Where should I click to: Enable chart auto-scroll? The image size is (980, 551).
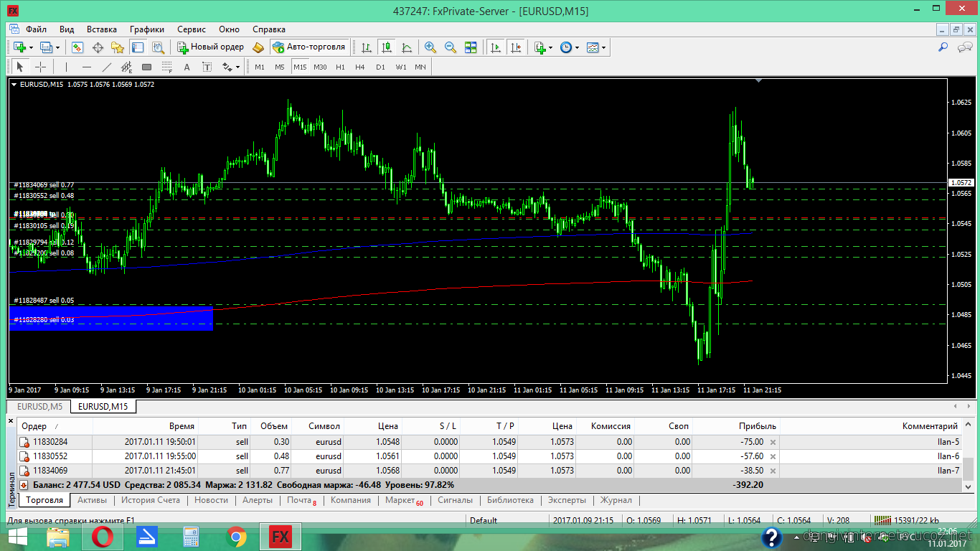[x=495, y=47]
